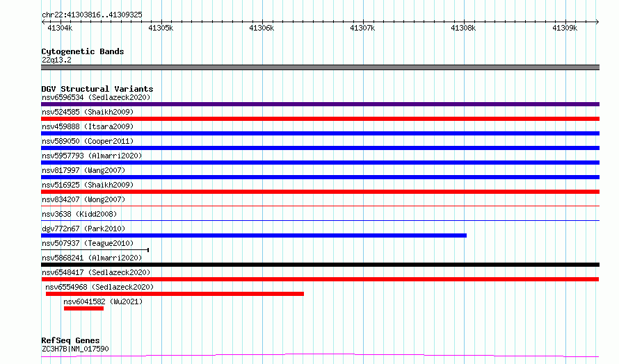Select the purple nsv6596534 variant bar

pos(320,104)
